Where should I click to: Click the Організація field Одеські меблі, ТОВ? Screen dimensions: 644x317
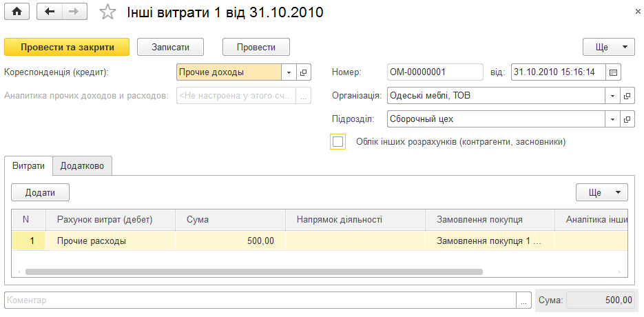(496, 96)
